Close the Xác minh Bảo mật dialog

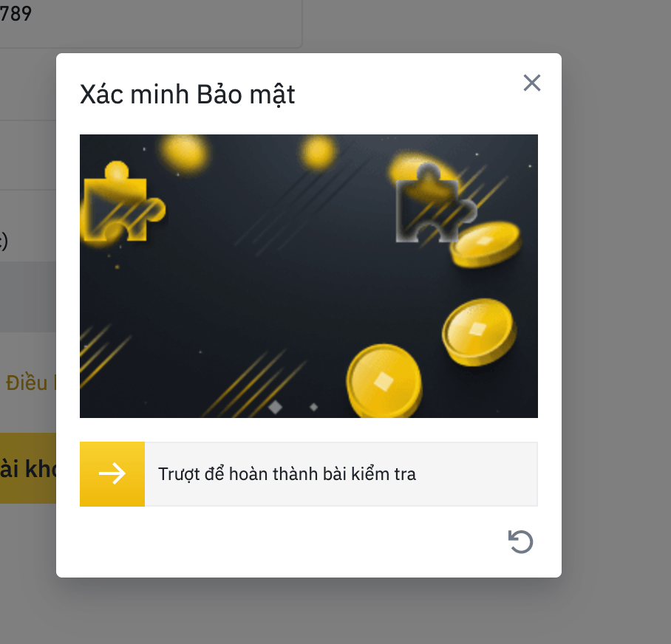tap(532, 83)
